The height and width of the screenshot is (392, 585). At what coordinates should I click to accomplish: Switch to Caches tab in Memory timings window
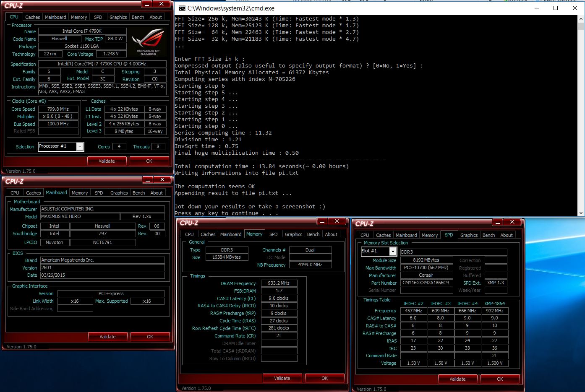pos(208,234)
